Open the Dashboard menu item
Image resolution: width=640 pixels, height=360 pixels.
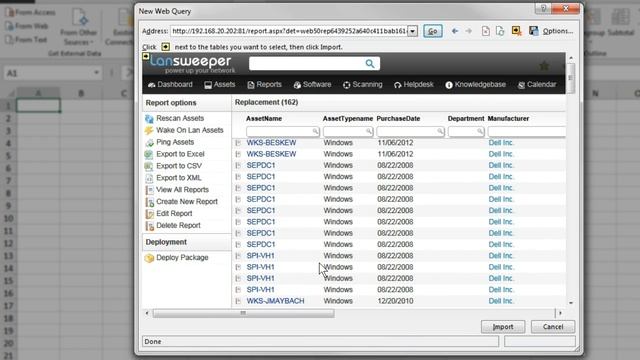tap(170, 84)
